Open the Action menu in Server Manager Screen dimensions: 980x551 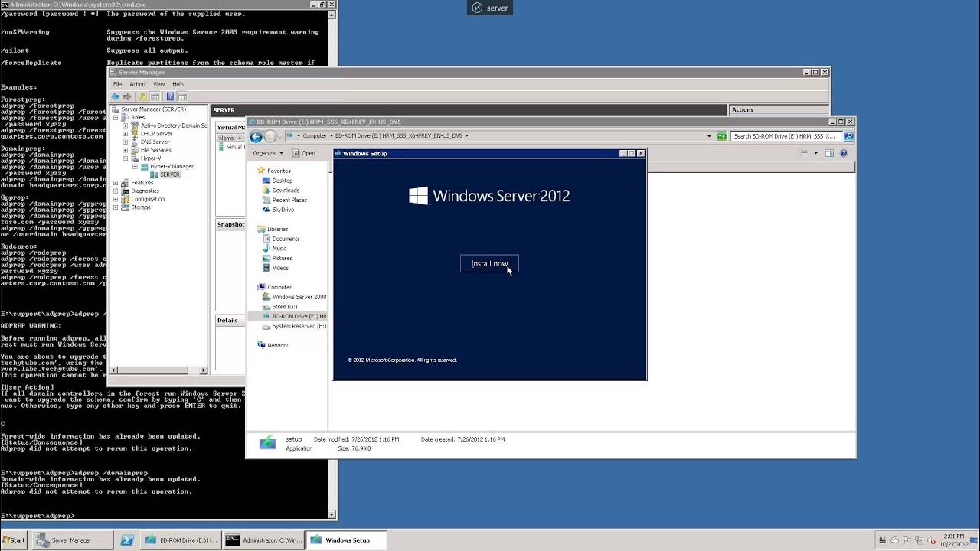click(x=137, y=84)
